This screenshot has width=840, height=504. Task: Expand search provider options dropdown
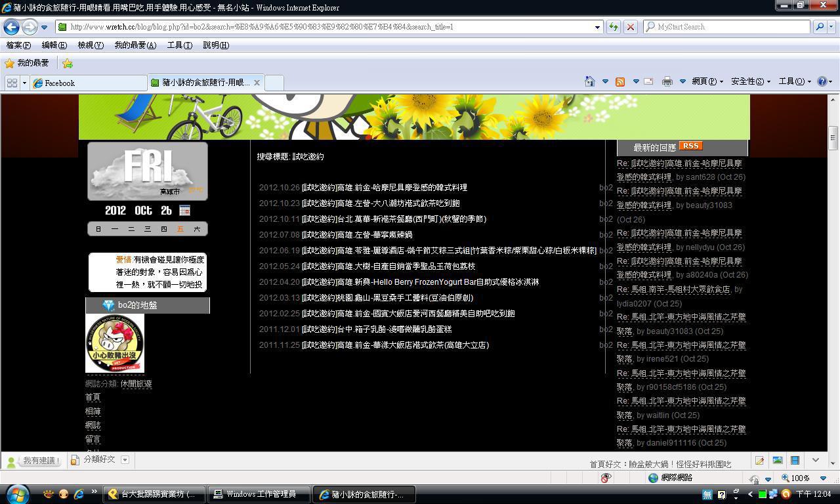pos(831,27)
